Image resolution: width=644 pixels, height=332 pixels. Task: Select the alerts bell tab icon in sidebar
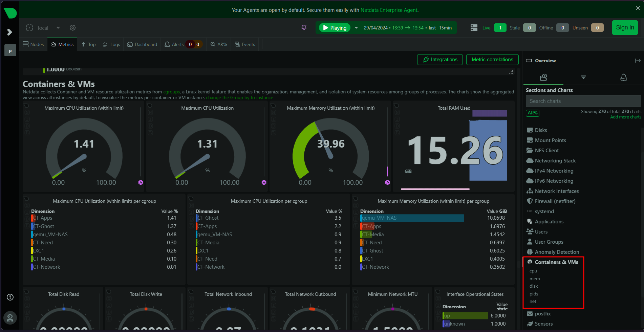pyautogui.click(x=624, y=78)
